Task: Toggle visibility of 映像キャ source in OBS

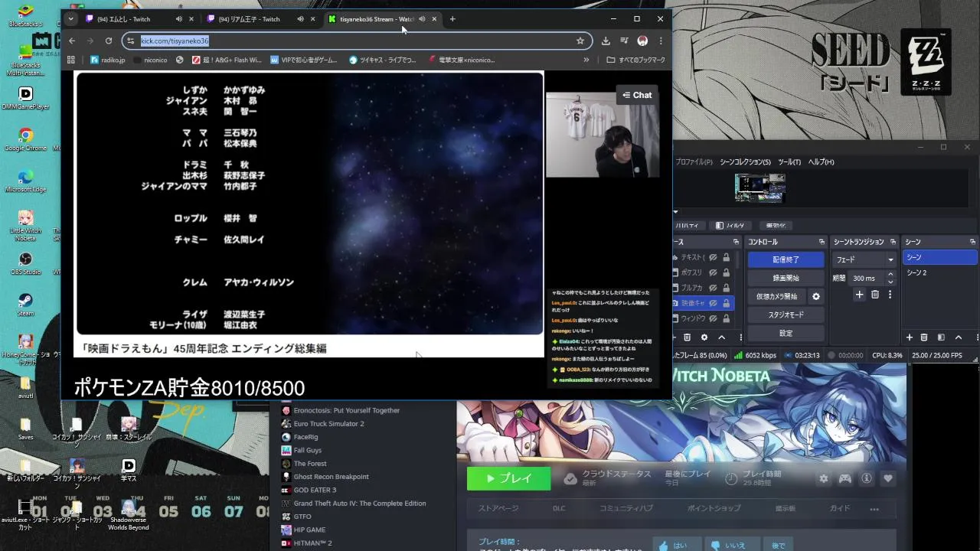Action: (713, 303)
